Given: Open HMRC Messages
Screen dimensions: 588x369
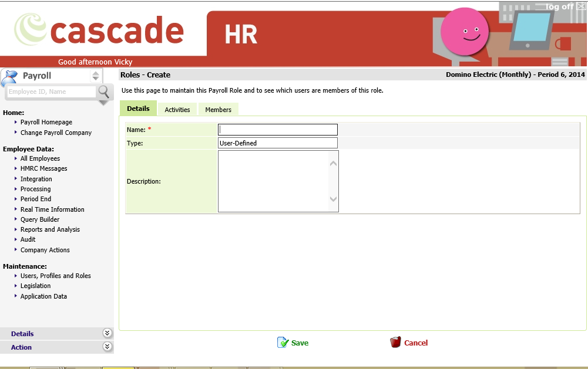Looking at the screenshot, I should pyautogui.click(x=44, y=168).
